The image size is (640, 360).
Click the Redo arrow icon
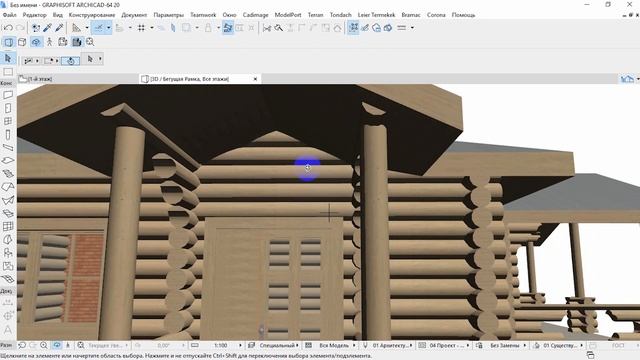[x=20, y=28]
